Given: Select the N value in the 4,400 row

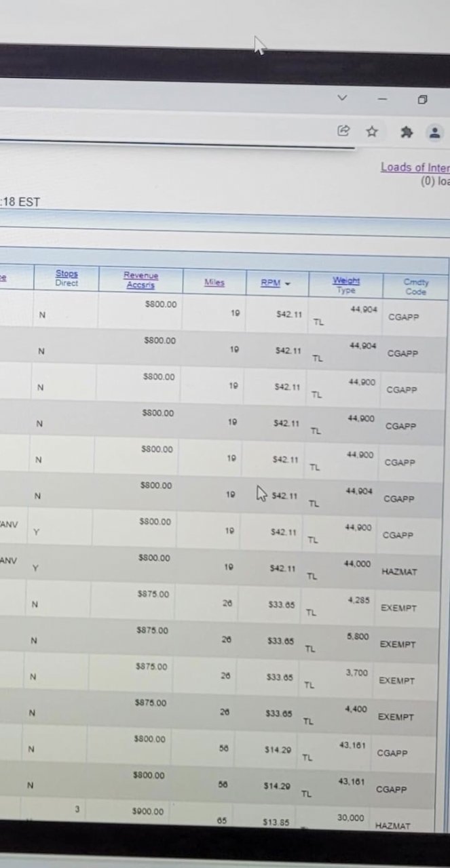Looking at the screenshot, I should (x=31, y=713).
